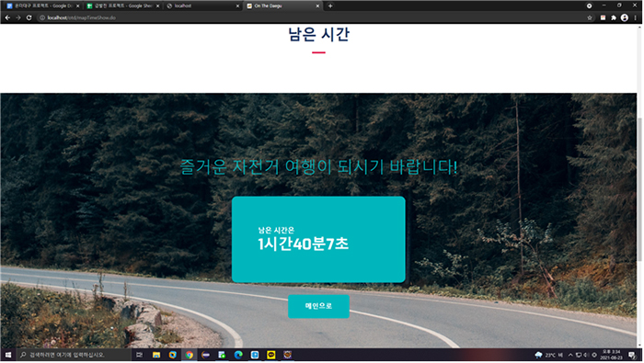644x363 pixels.
Task: Open the notification center icon
Action: click(x=632, y=355)
